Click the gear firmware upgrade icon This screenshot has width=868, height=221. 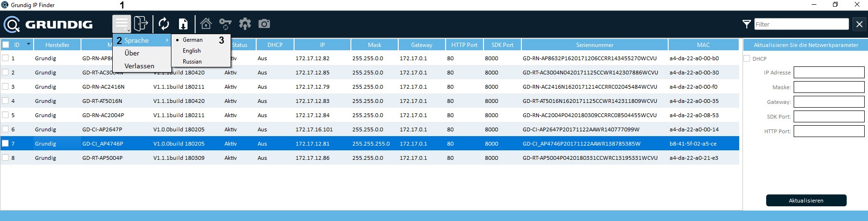[x=245, y=24]
